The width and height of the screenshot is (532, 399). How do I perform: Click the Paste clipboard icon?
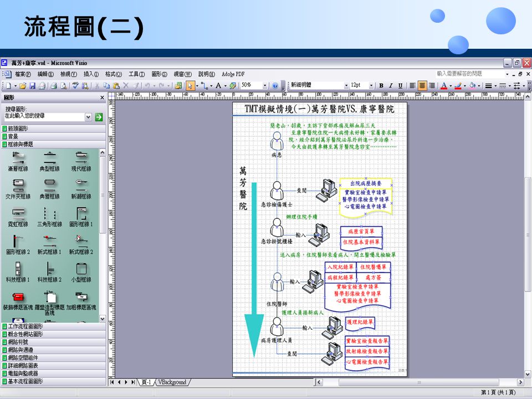click(116, 86)
